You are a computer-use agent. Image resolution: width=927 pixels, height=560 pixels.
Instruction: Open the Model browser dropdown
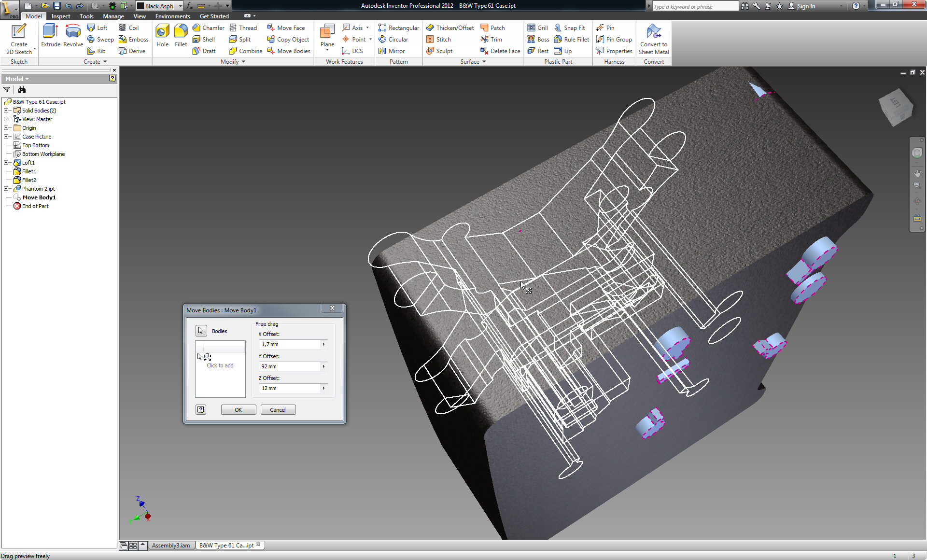17,79
